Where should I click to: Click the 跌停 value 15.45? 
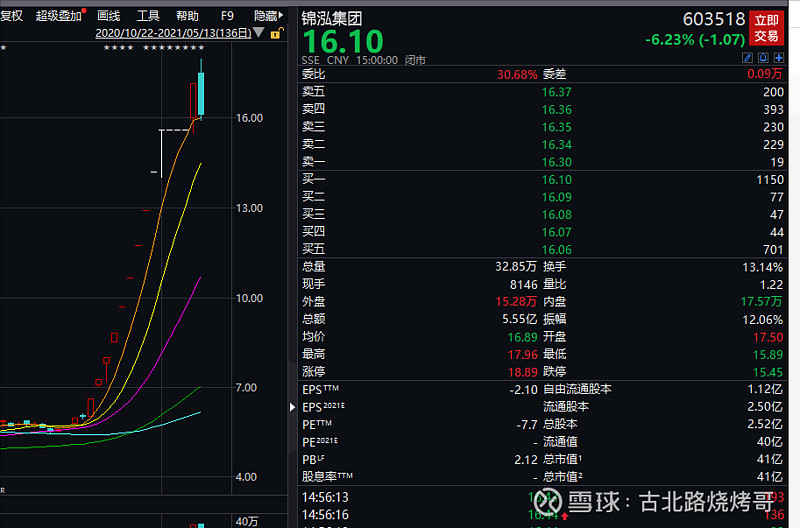[768, 372]
